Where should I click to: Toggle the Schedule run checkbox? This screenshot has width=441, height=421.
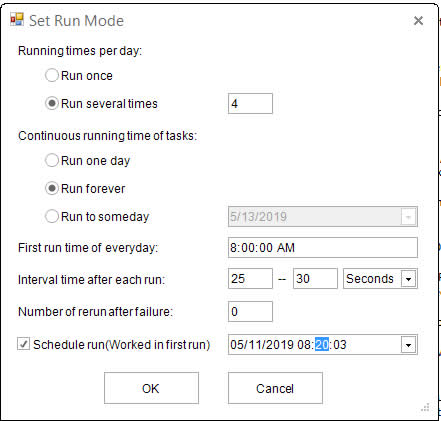(23, 344)
